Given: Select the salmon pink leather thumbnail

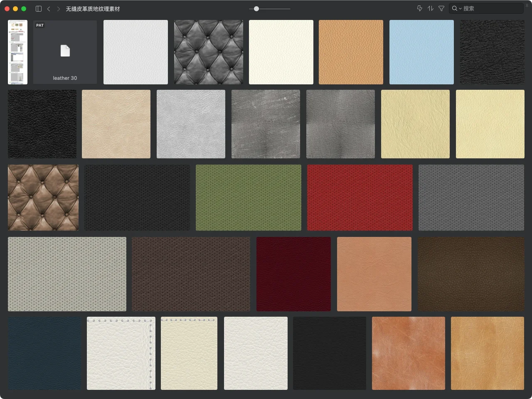Looking at the screenshot, I should click(x=374, y=274).
